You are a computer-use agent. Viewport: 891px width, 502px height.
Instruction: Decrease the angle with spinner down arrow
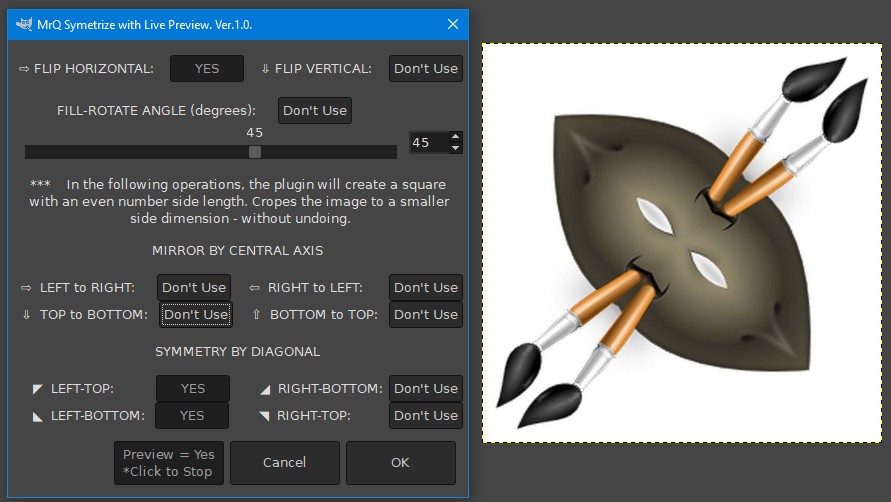(x=455, y=148)
